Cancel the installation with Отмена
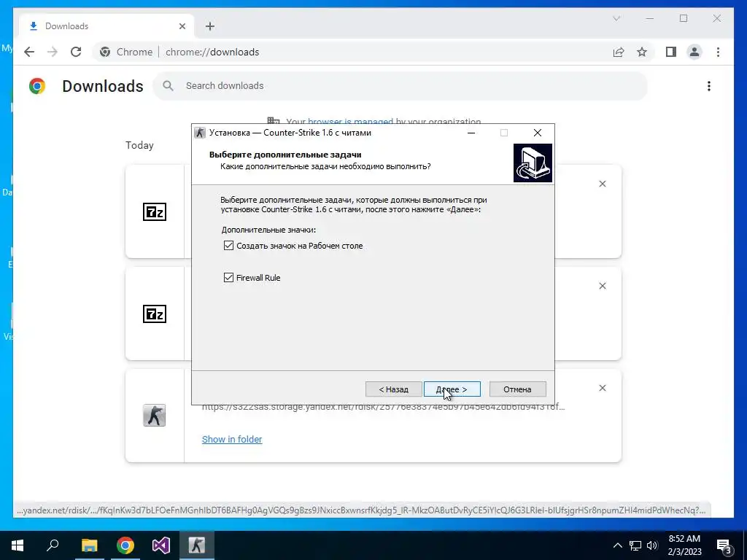This screenshot has height=560, width=747. click(x=517, y=389)
